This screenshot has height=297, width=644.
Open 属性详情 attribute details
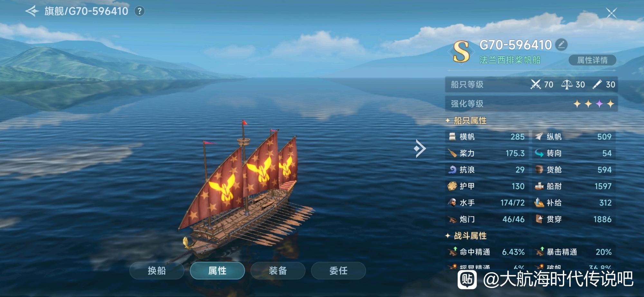(x=592, y=60)
